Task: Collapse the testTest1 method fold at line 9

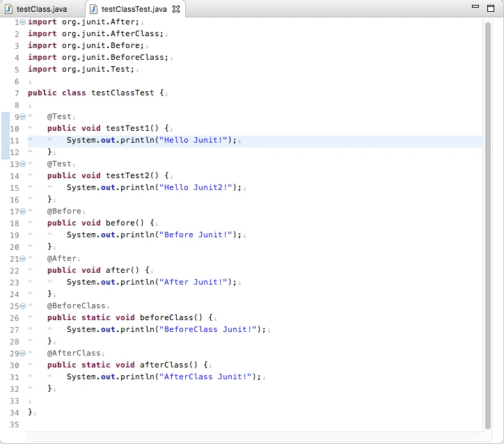Action: 22,117
